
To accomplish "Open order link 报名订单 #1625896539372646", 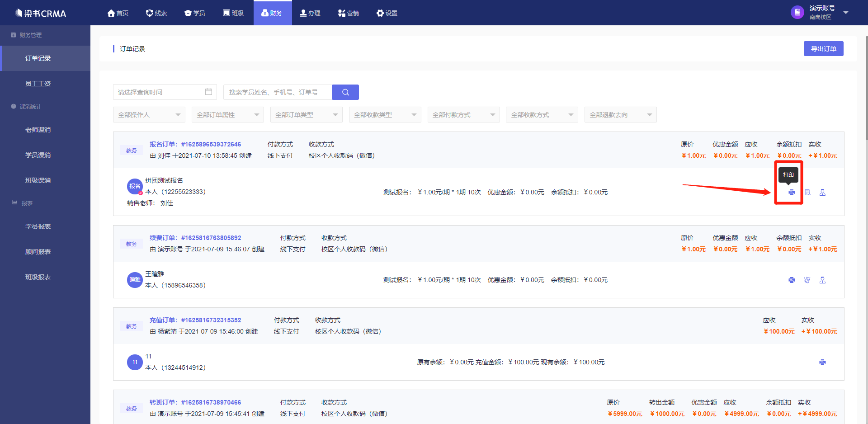I will [x=195, y=144].
